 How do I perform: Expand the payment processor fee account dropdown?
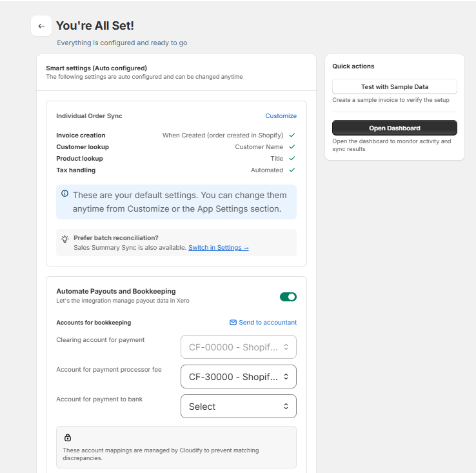[238, 377]
